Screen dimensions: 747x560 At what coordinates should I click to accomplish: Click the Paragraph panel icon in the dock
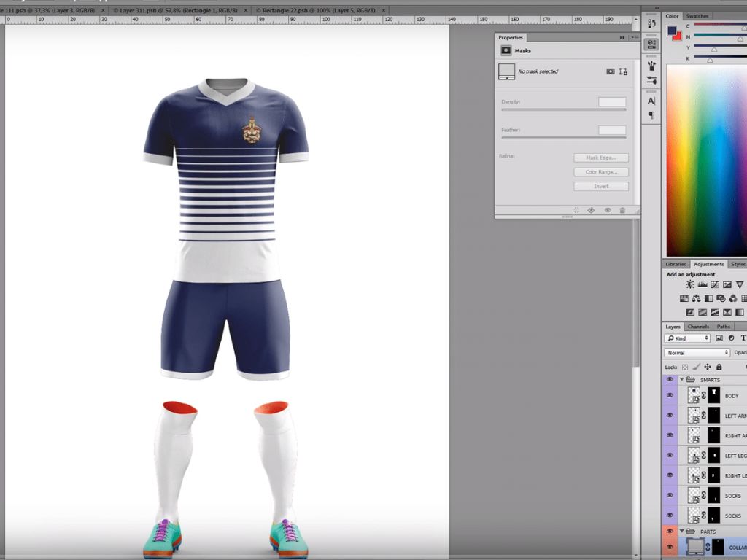click(x=651, y=114)
